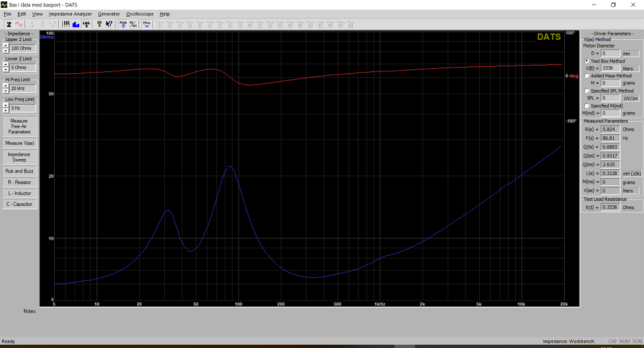Image resolution: width=644 pixels, height=348 pixels.
Task: Click the L - Inductor button
Action: [x=19, y=193]
